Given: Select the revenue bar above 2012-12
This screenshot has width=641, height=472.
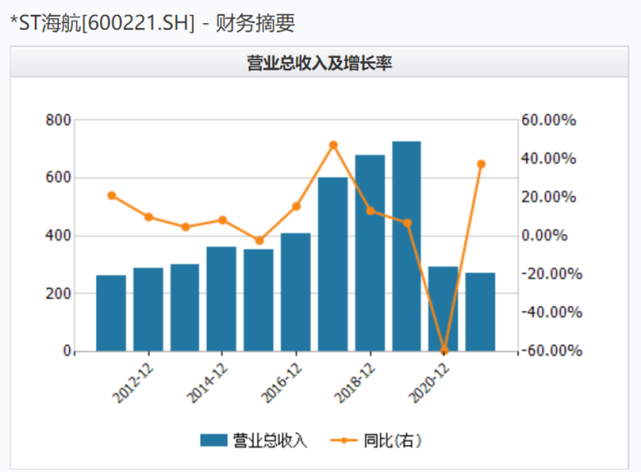Looking at the screenshot, I should pyautogui.click(x=148, y=309).
